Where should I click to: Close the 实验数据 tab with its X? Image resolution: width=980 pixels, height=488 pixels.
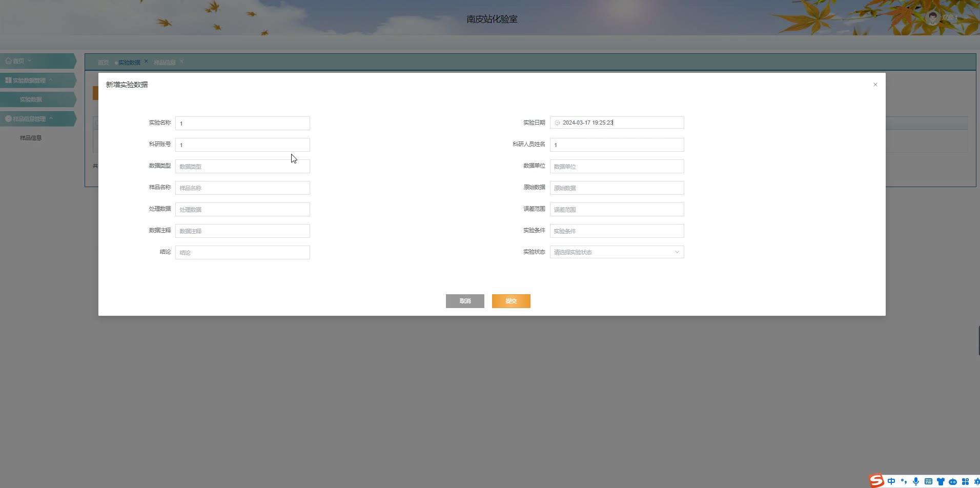(146, 61)
